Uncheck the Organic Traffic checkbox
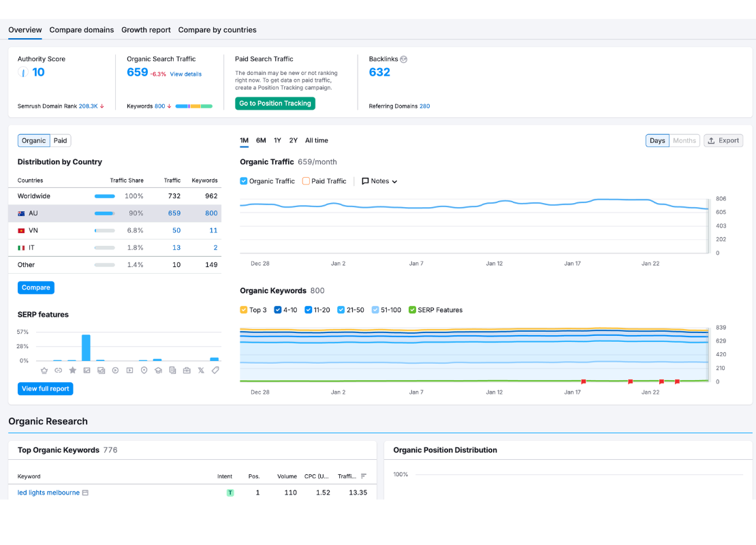The height and width of the screenshot is (545, 756). click(243, 181)
